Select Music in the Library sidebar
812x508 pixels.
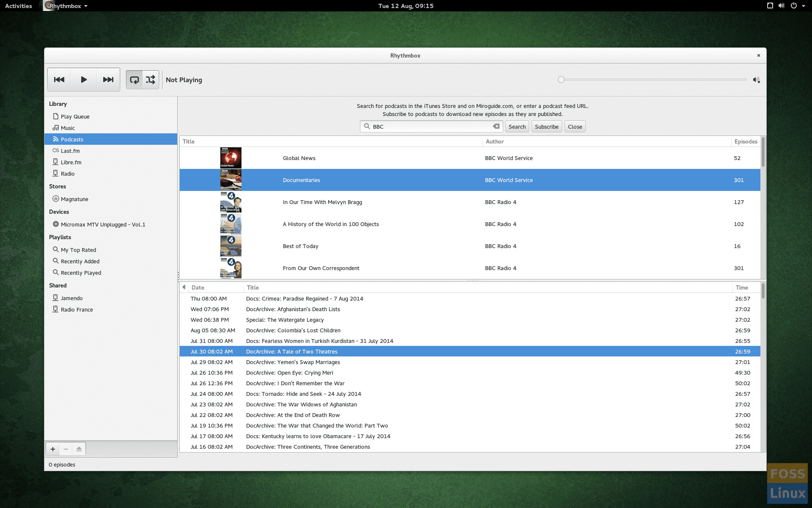click(111, 128)
